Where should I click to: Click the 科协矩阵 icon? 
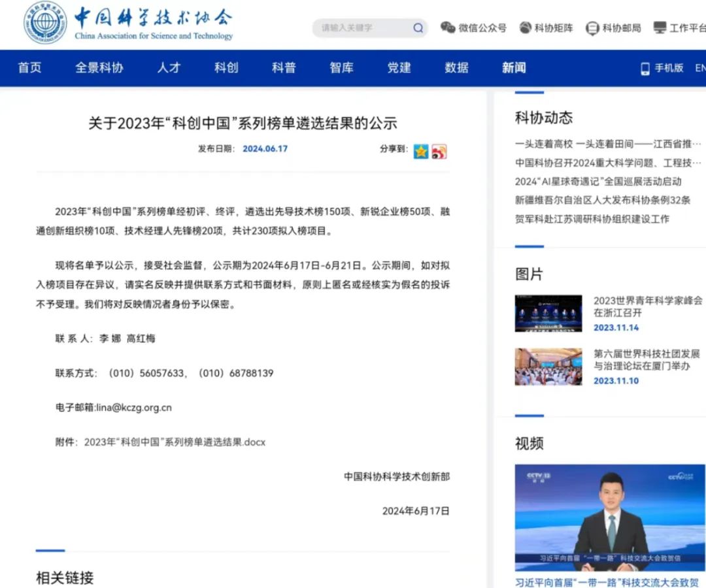[x=525, y=28]
